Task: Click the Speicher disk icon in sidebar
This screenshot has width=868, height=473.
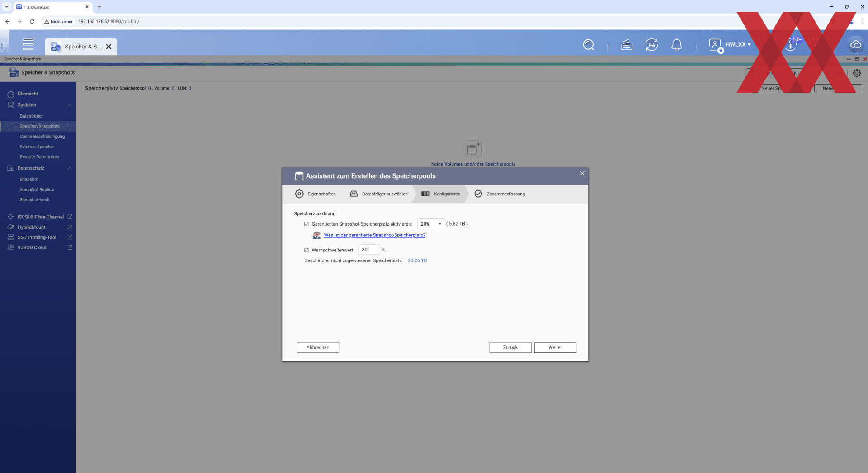Action: 11,105
